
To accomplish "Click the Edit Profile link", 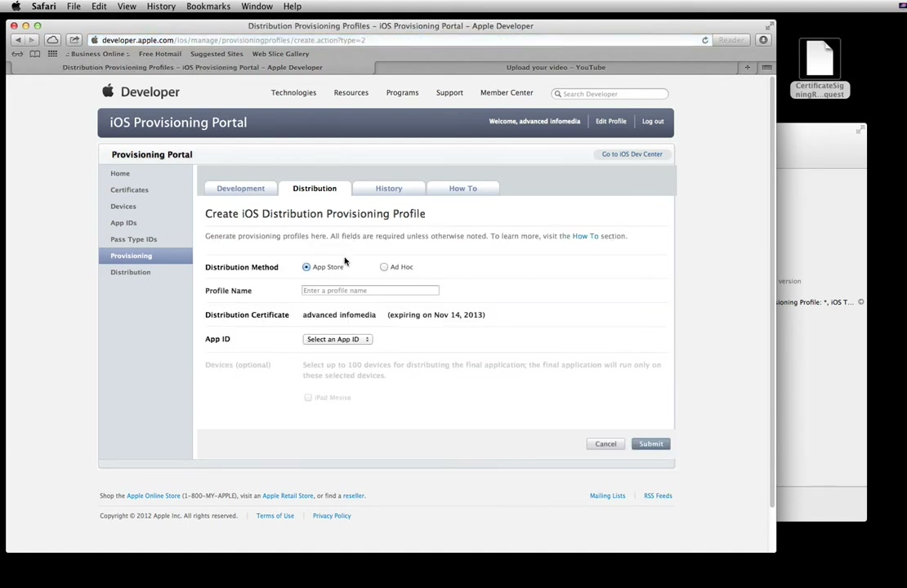I will coord(611,122).
